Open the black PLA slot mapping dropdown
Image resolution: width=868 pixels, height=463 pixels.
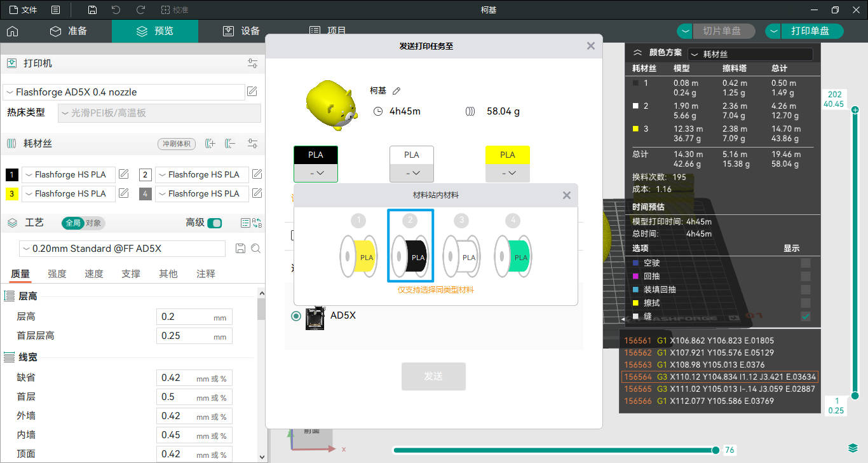pyautogui.click(x=316, y=172)
